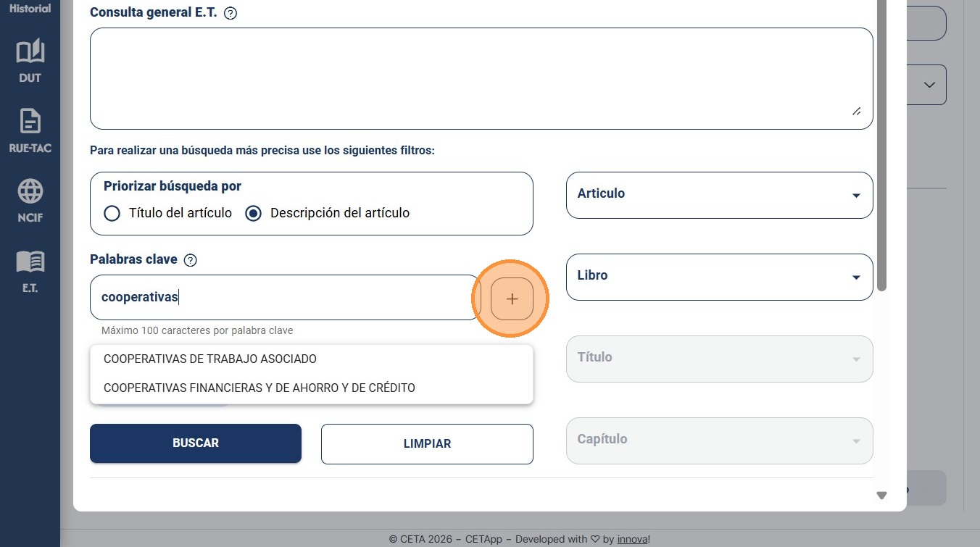Click help icon beside Palabras clave
The image size is (980, 547).
pyautogui.click(x=191, y=260)
